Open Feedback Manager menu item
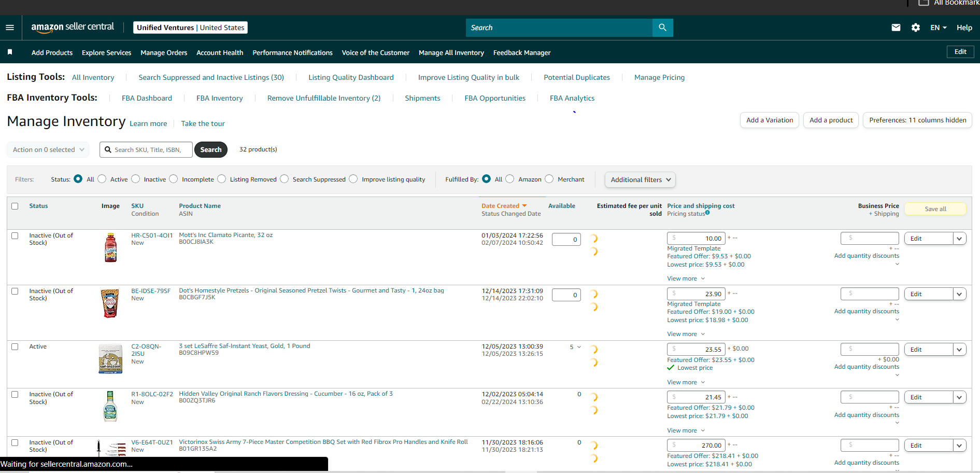980x473 pixels. pyautogui.click(x=522, y=52)
